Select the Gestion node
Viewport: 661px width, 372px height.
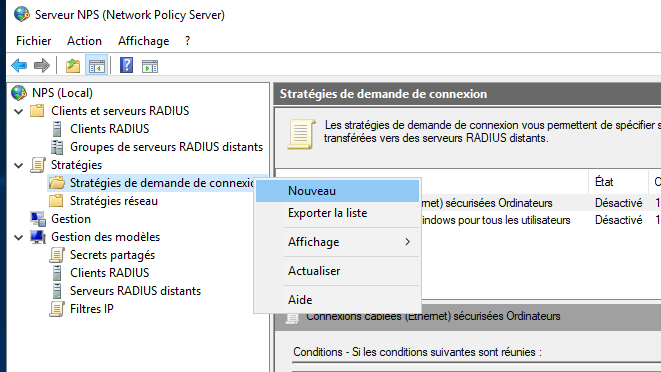tap(71, 219)
